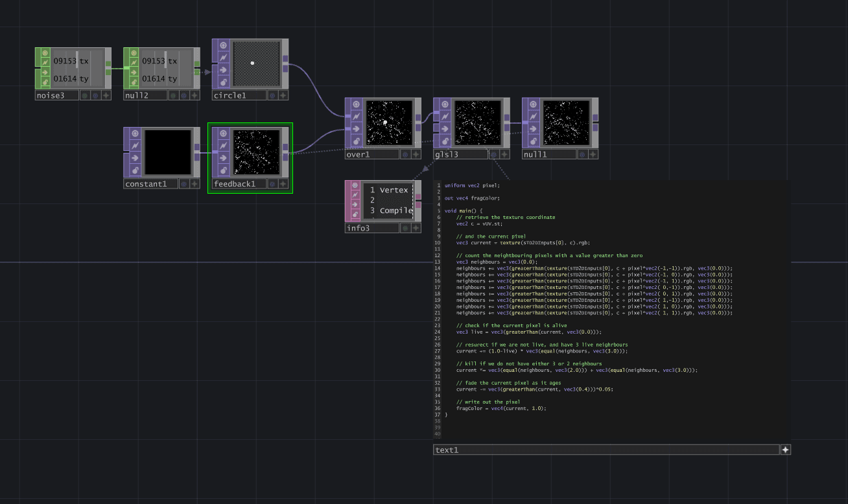The width and height of the screenshot is (848, 504).
Task: Select the over1 node preview thumbnail
Action: pos(389,122)
